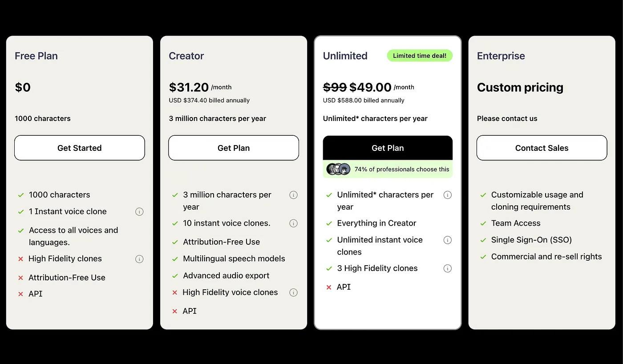Click the Limited time deal! badge

(x=420, y=56)
